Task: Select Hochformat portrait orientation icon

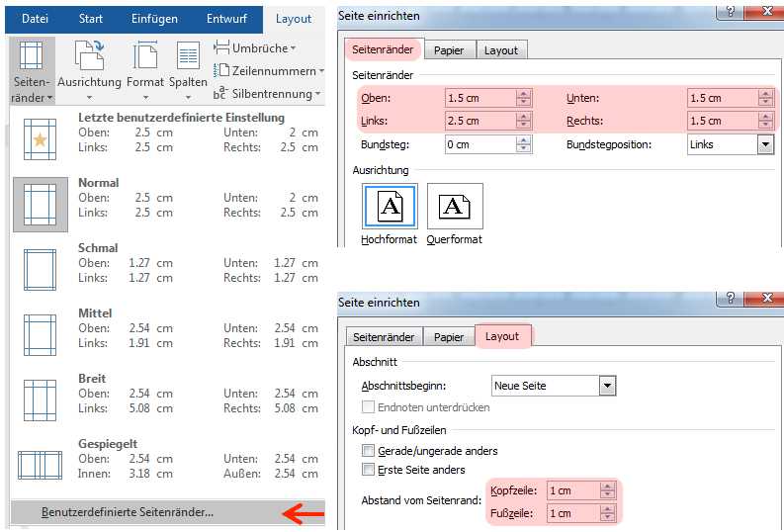Action: pyautogui.click(x=391, y=208)
